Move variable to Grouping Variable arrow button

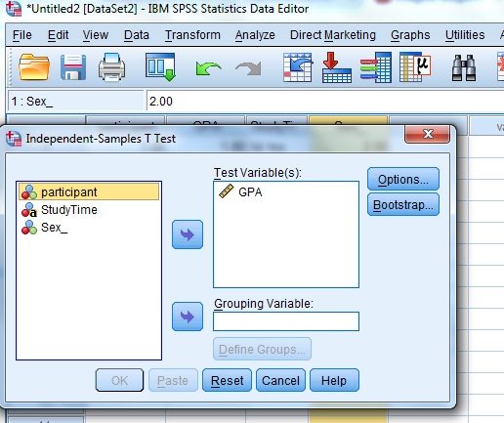click(188, 317)
